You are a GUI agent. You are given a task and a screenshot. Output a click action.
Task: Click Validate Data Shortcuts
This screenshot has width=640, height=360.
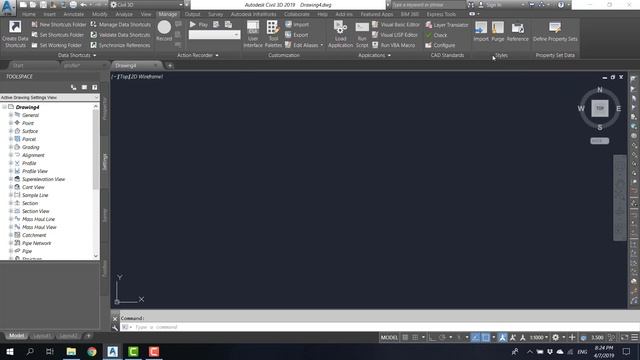(x=120, y=35)
